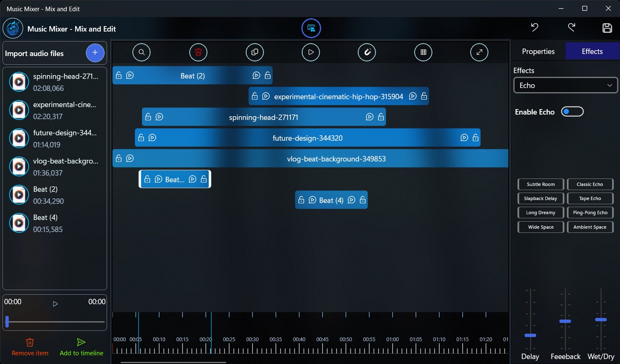Click Add to timeline
The width and height of the screenshot is (620, 364).
click(81, 347)
